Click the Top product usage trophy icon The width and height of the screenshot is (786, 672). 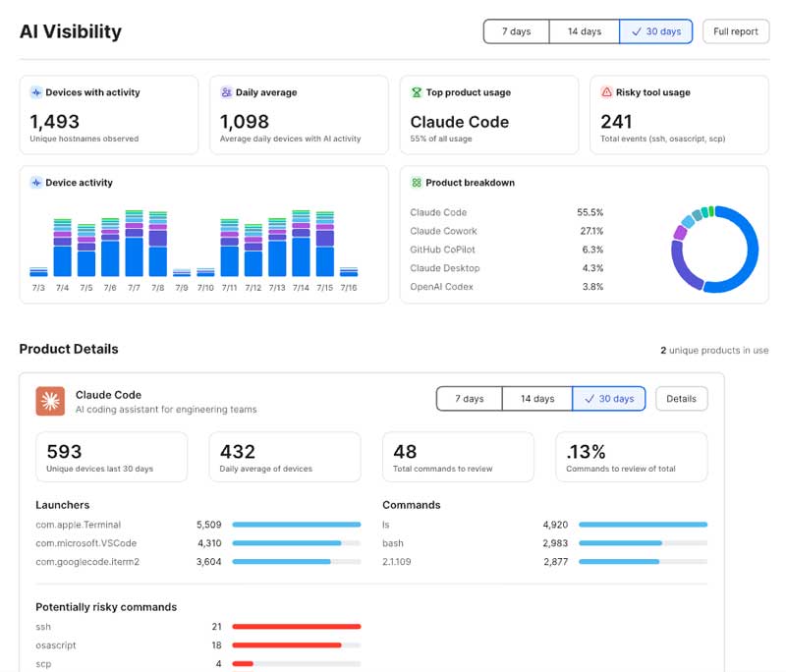(417, 92)
